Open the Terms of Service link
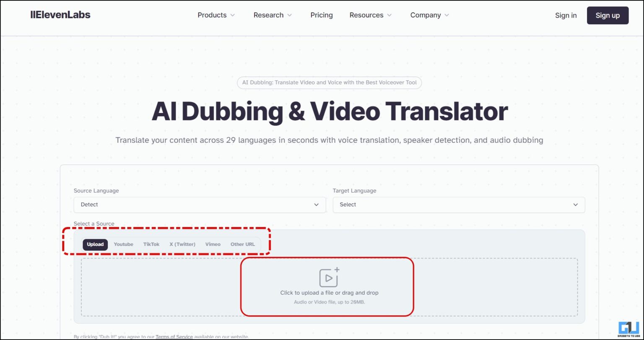 point(174,336)
